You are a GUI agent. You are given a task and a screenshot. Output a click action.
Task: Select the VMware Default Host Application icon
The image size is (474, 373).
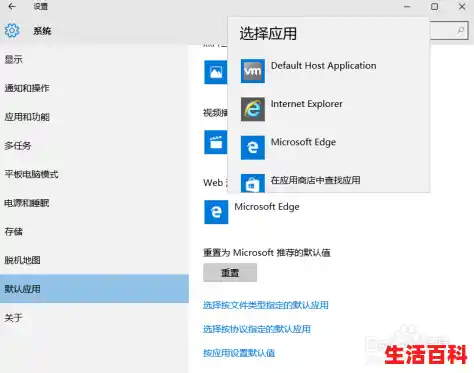click(253, 71)
